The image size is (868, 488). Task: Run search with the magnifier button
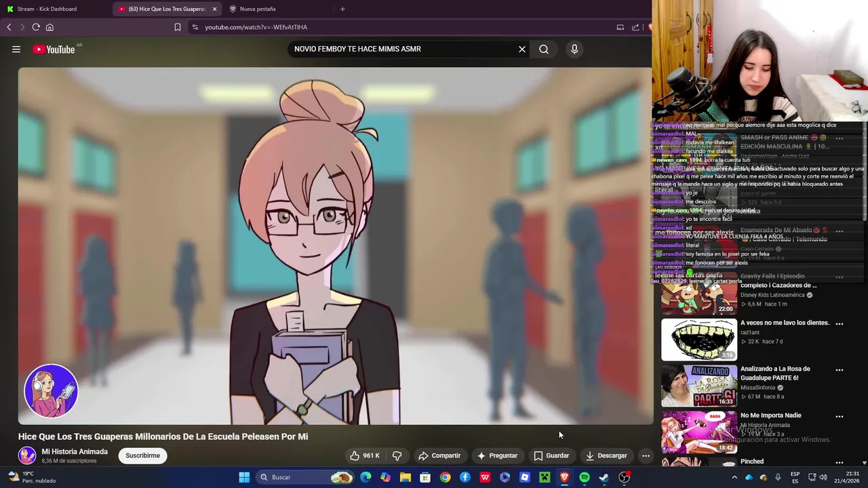544,49
